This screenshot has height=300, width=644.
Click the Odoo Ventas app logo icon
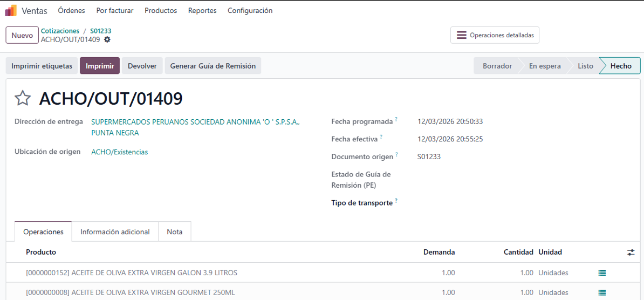pos(11,10)
